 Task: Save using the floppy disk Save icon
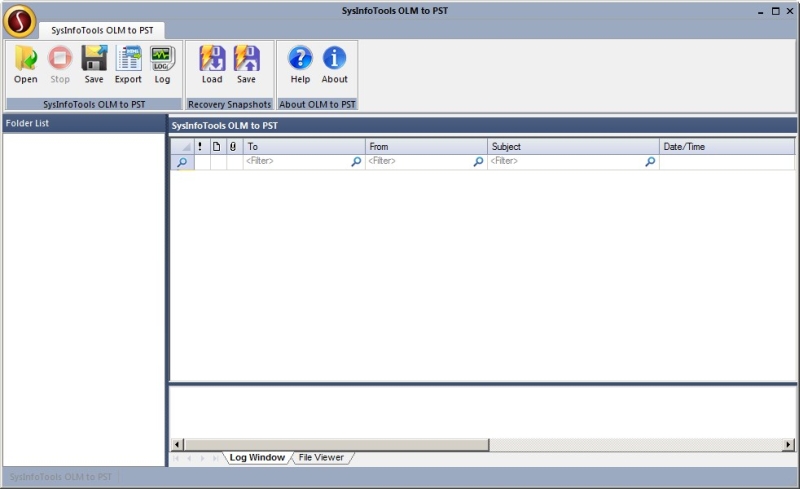(94, 64)
